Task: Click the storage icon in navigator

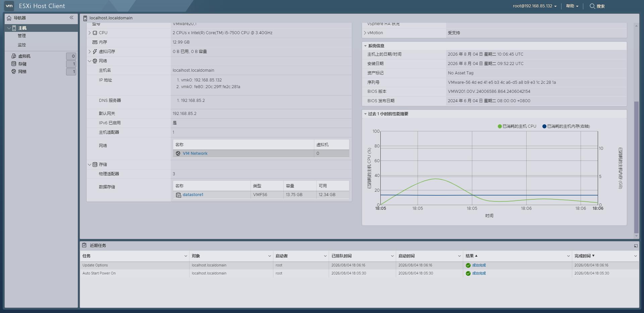Action: coord(14,64)
